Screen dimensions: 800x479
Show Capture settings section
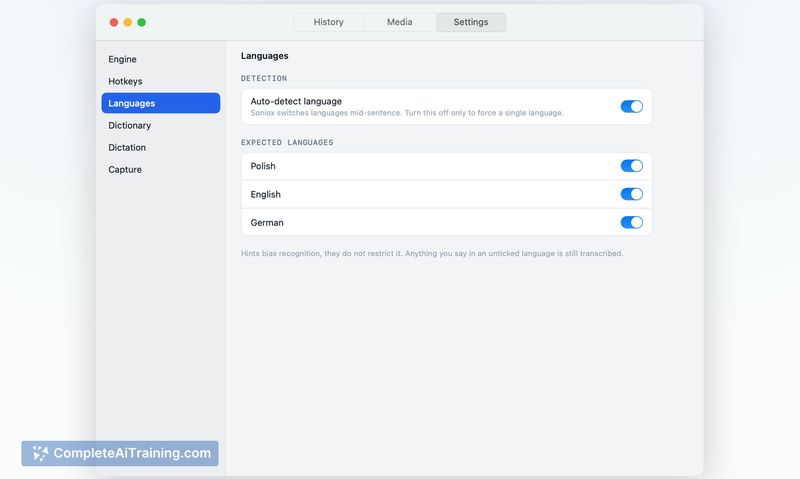point(161,169)
